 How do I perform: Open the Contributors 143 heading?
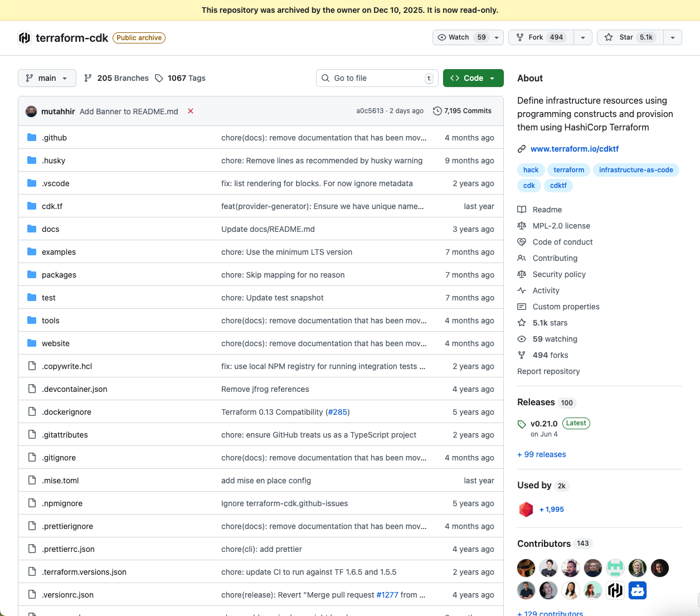coord(555,544)
